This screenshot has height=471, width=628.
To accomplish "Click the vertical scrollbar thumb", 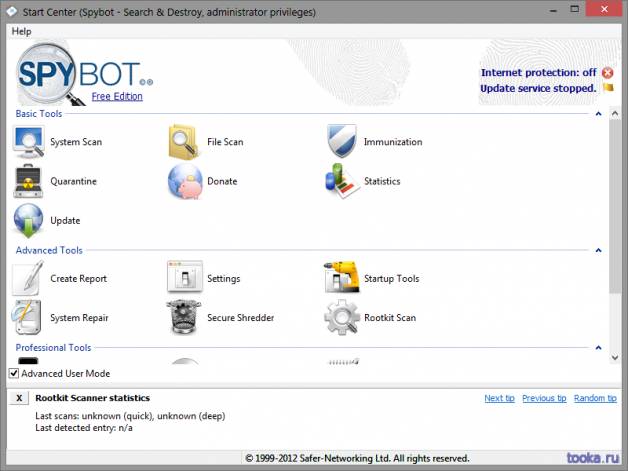I will click(x=615, y=206).
